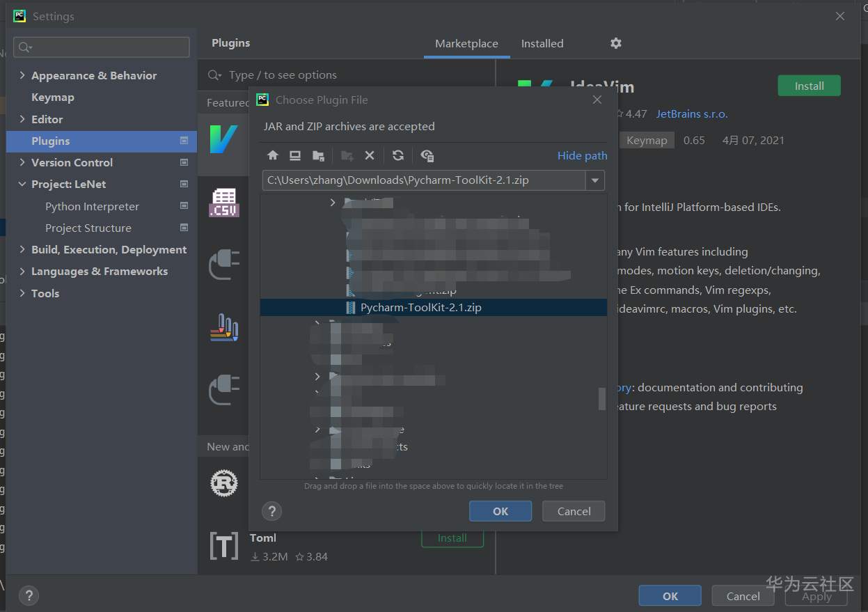Click OK in Settings window
Image resolution: width=868 pixels, height=612 pixels.
click(x=670, y=596)
